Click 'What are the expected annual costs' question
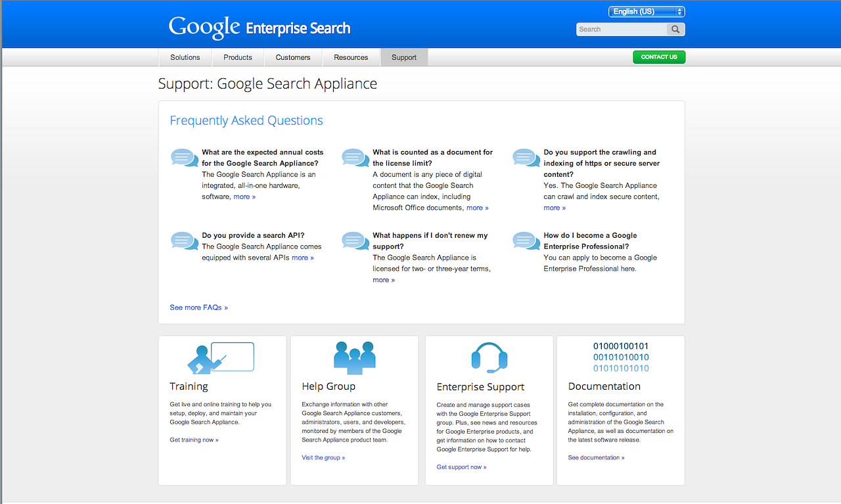The width and height of the screenshot is (841, 504). point(262,158)
